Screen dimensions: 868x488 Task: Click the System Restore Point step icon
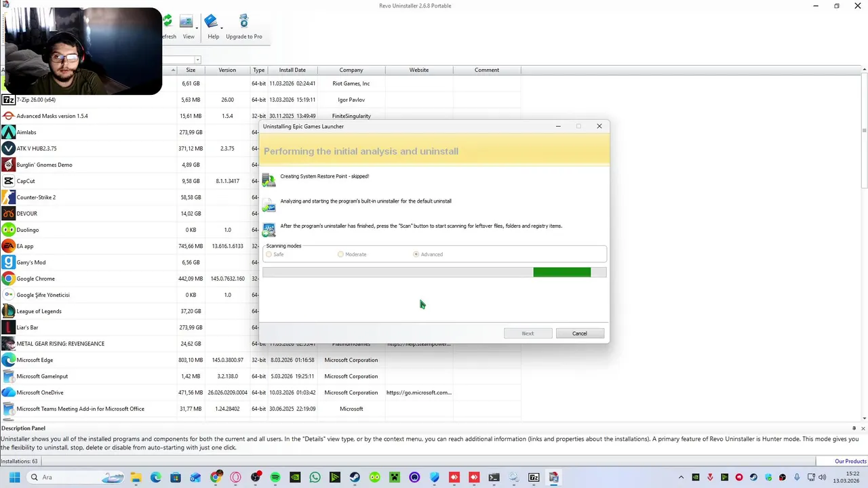coord(269,180)
